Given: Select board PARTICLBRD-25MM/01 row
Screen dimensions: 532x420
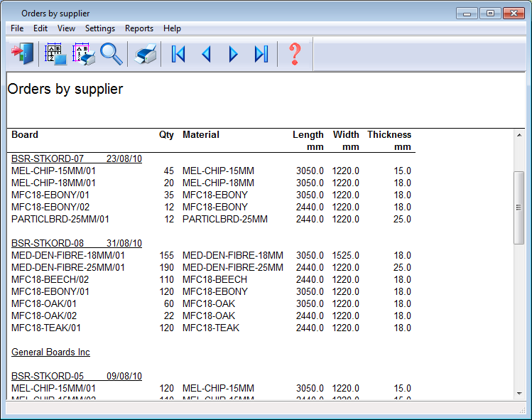Looking at the screenshot, I should [x=211, y=219].
